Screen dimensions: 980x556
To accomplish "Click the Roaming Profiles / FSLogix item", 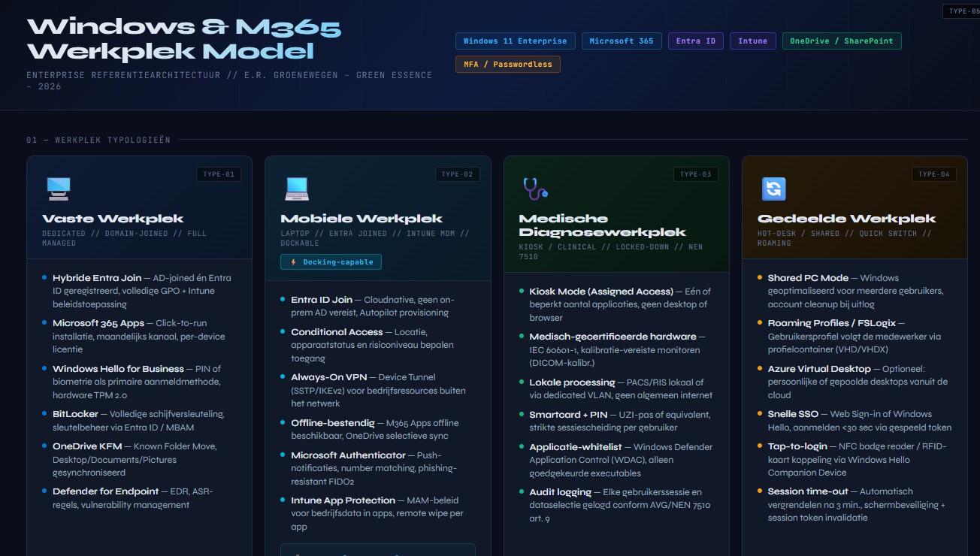I will 854,336.
